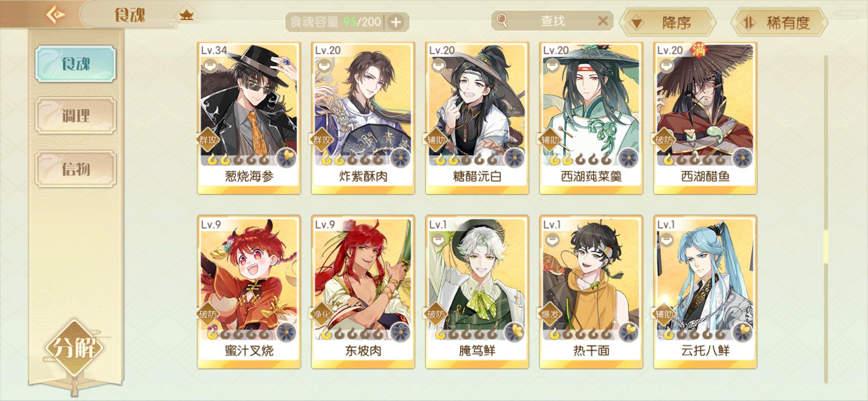868x401 pixels.
Task: Toggle the round mark on 腌笃鲜 card
Action: click(x=438, y=240)
